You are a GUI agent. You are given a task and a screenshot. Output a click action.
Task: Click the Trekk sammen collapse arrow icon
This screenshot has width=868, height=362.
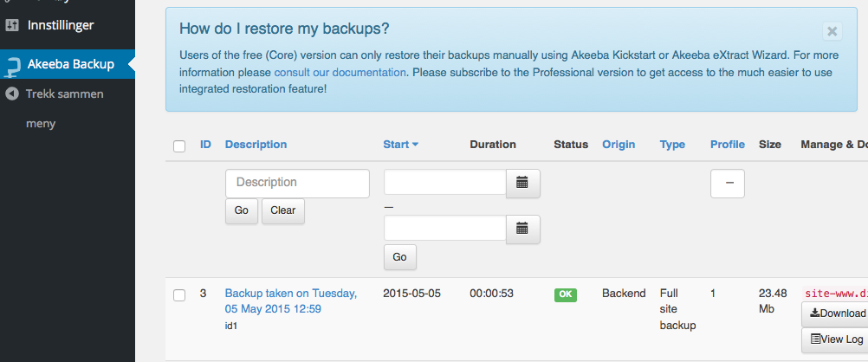pyautogui.click(x=12, y=94)
